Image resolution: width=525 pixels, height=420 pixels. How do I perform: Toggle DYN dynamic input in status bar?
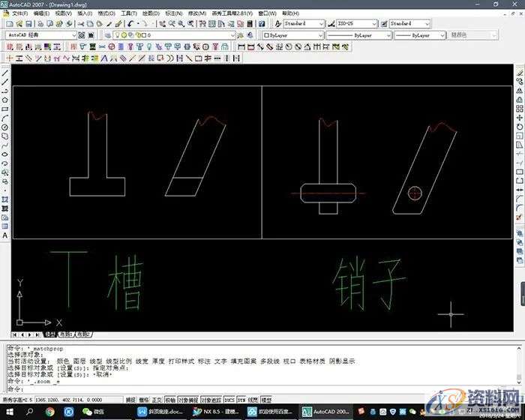[241, 400]
